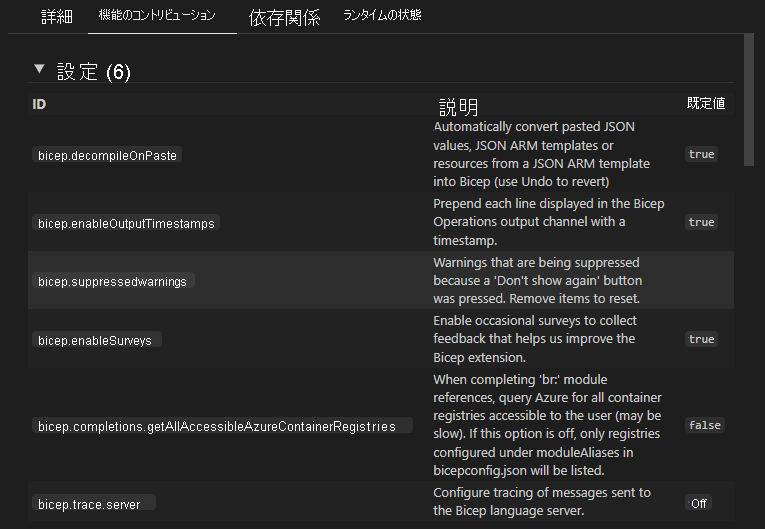Open the ランタイムの状態 tab
Viewport: 765px width, 529px height.
(382, 15)
